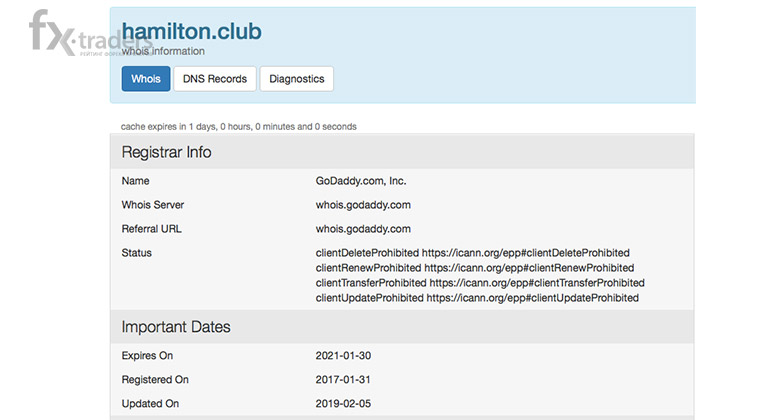Switch to the DNS Records tab
This screenshot has width=780, height=420.
215,79
